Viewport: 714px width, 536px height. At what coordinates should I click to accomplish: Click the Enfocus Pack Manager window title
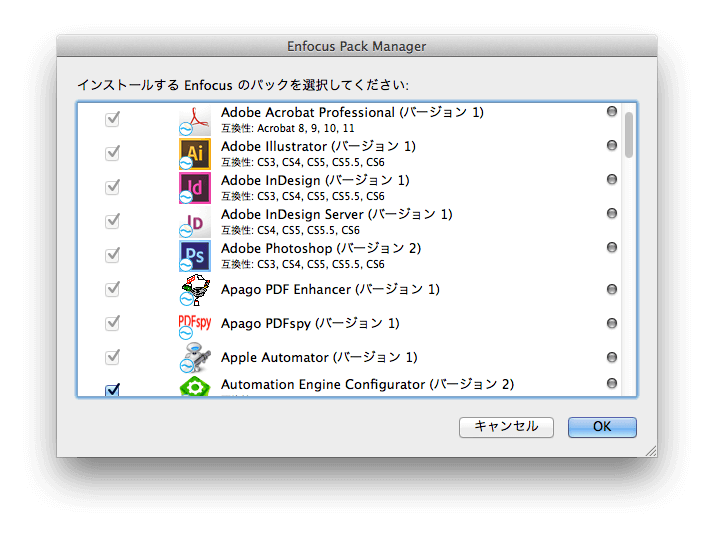pyautogui.click(x=357, y=46)
